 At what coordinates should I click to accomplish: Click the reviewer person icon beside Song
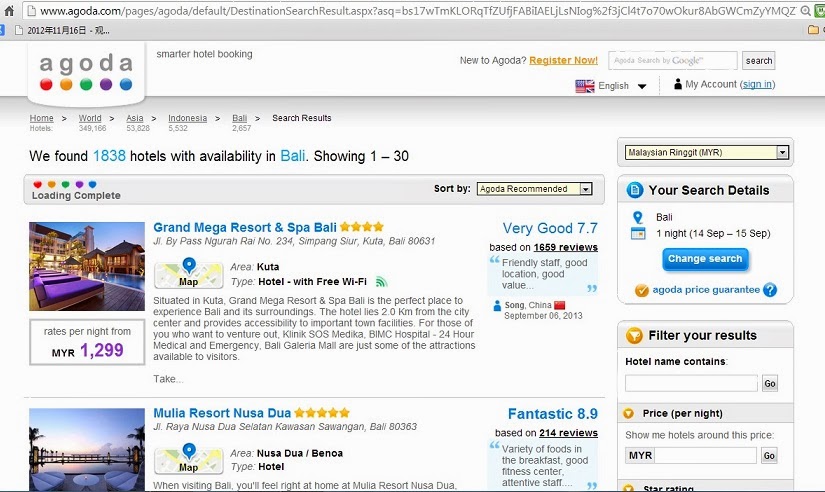(497, 305)
